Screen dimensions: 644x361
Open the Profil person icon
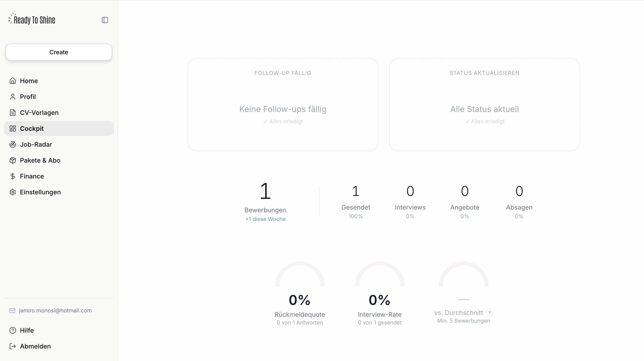click(13, 97)
